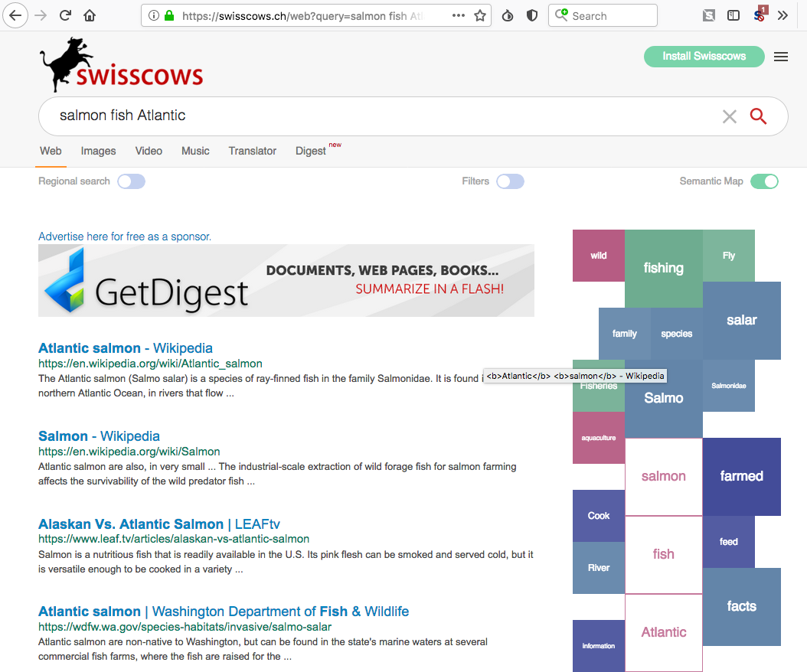Click the Firefox home icon
Screen dimensions: 807x672
coord(89,15)
